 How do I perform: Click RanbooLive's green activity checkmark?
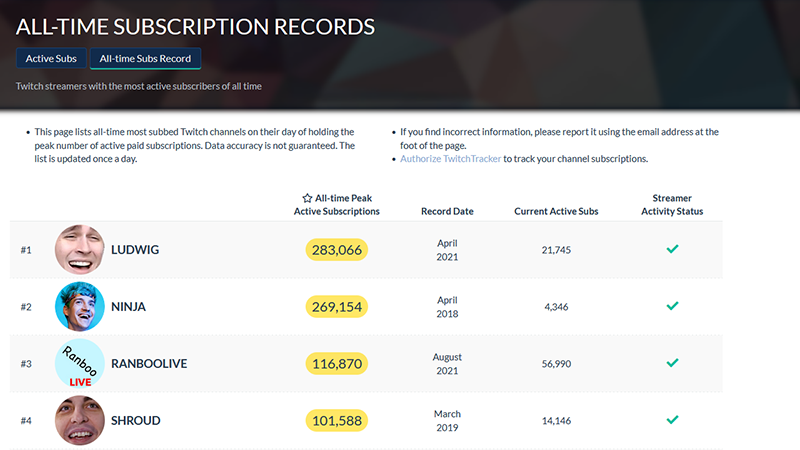coord(672,363)
